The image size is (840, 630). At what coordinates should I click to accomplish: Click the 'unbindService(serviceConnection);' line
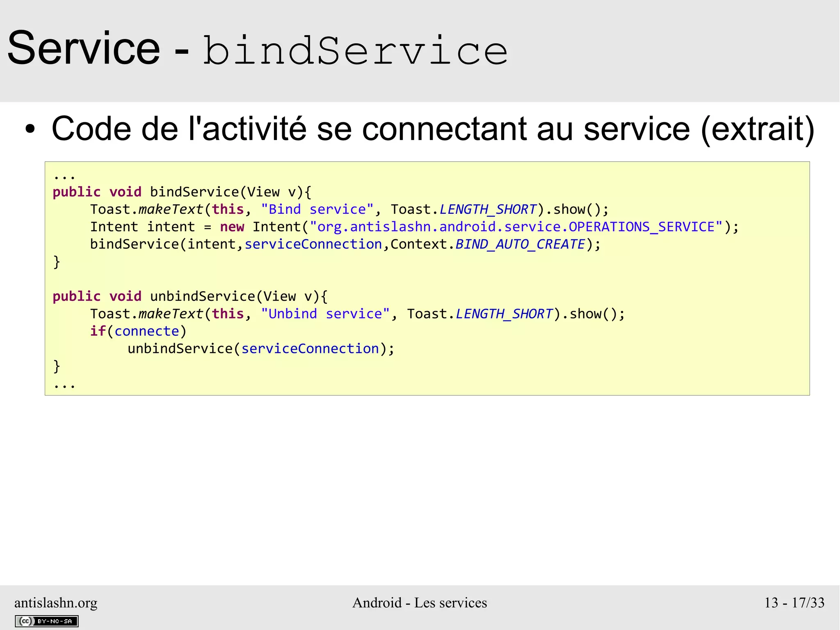point(261,348)
